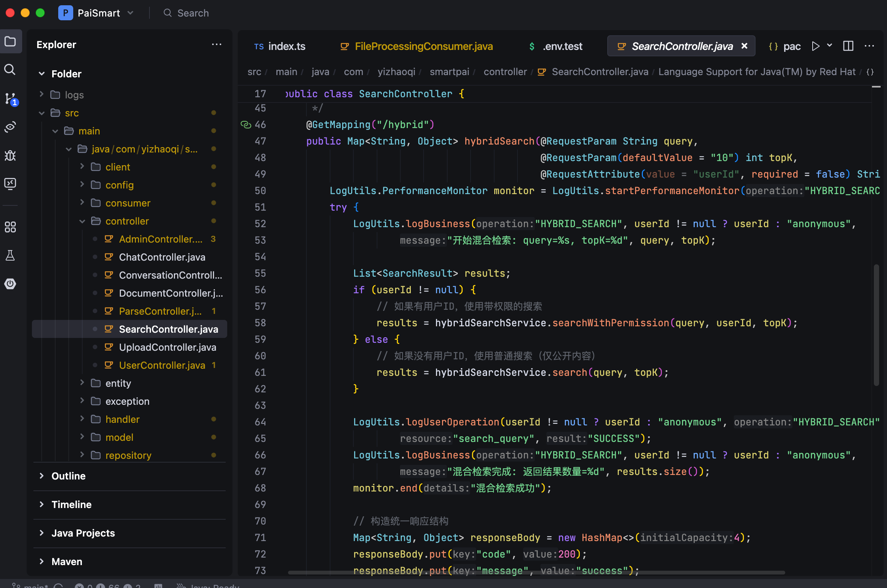Viewport: 887px width, 588px height.
Task: Open the Testing flask icon
Action: click(x=10, y=255)
